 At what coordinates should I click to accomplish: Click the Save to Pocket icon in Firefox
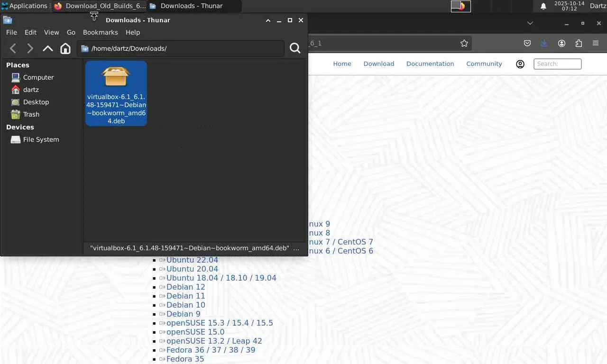(527, 43)
